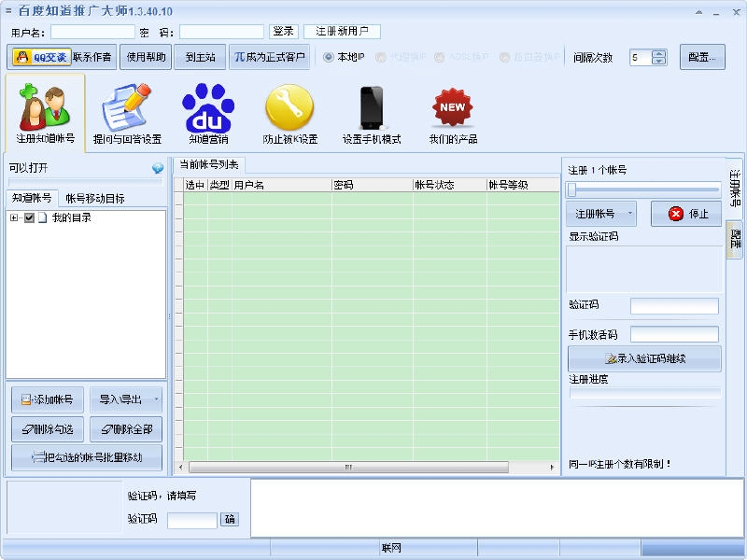
Task: Click the horizontal scrollbar left arrow
Action: coord(180,468)
